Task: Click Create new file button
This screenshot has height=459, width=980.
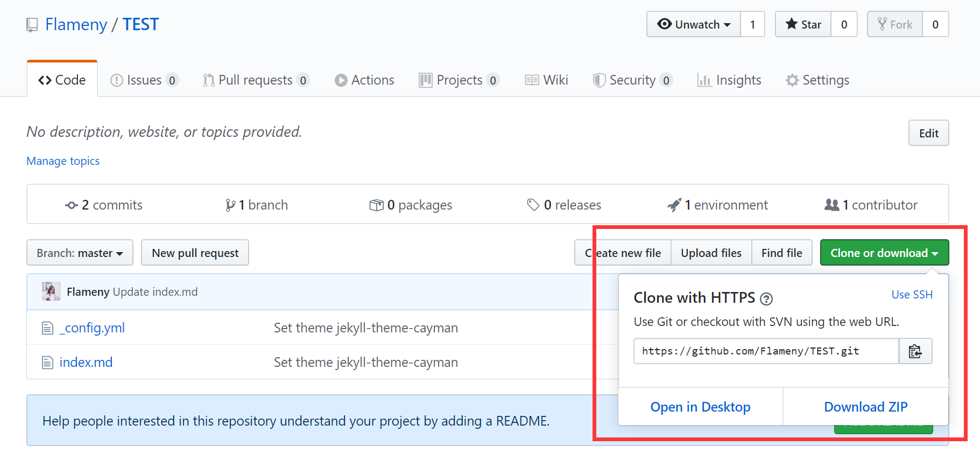Action: 623,253
